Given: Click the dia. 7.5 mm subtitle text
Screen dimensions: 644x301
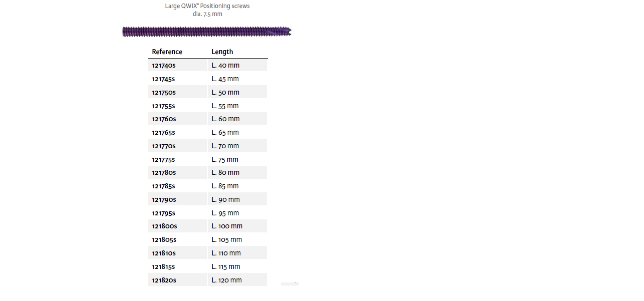Looking at the screenshot, I should [x=207, y=14].
